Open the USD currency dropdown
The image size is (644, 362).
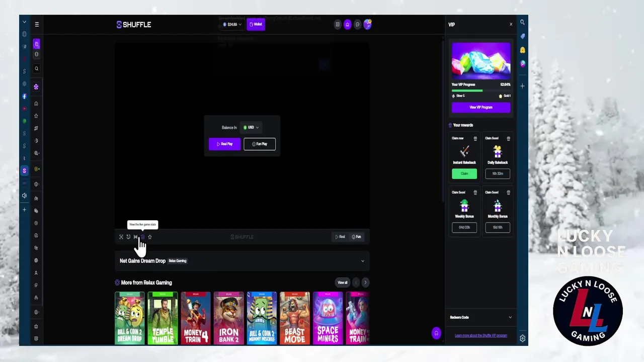[x=251, y=127]
